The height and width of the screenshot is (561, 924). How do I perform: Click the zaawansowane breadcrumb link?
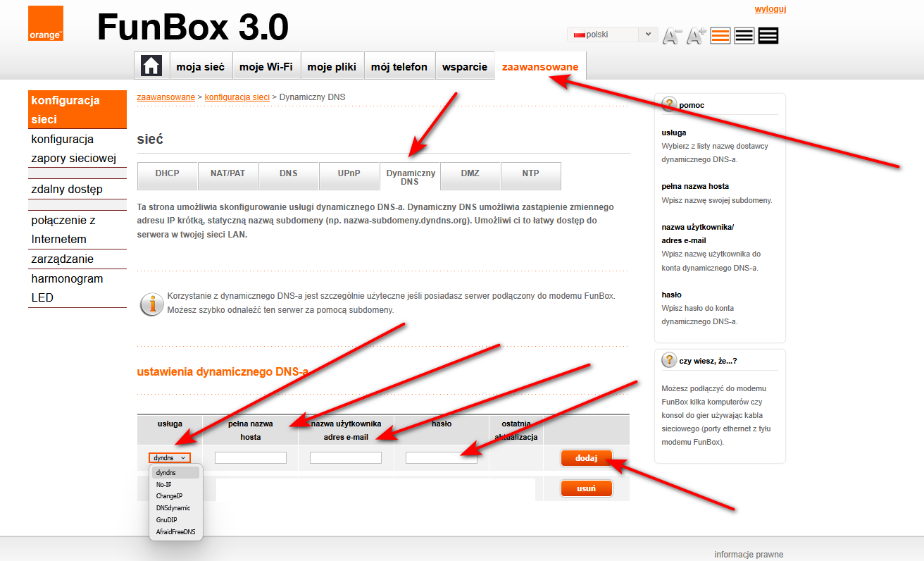[x=166, y=97]
